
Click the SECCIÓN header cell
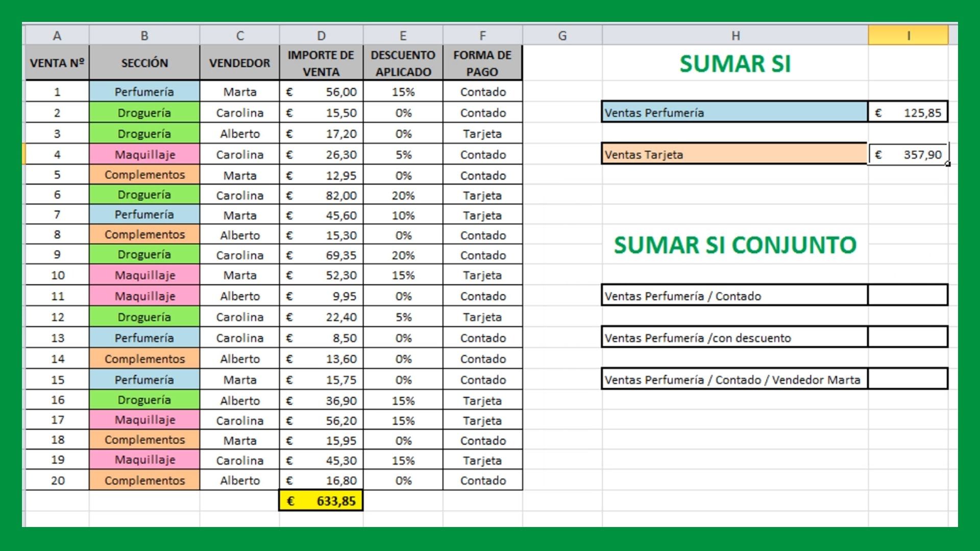click(x=144, y=63)
